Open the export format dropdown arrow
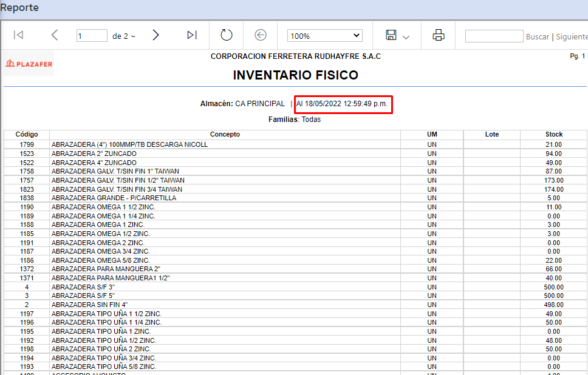This screenshot has height=375, width=588. (406, 37)
